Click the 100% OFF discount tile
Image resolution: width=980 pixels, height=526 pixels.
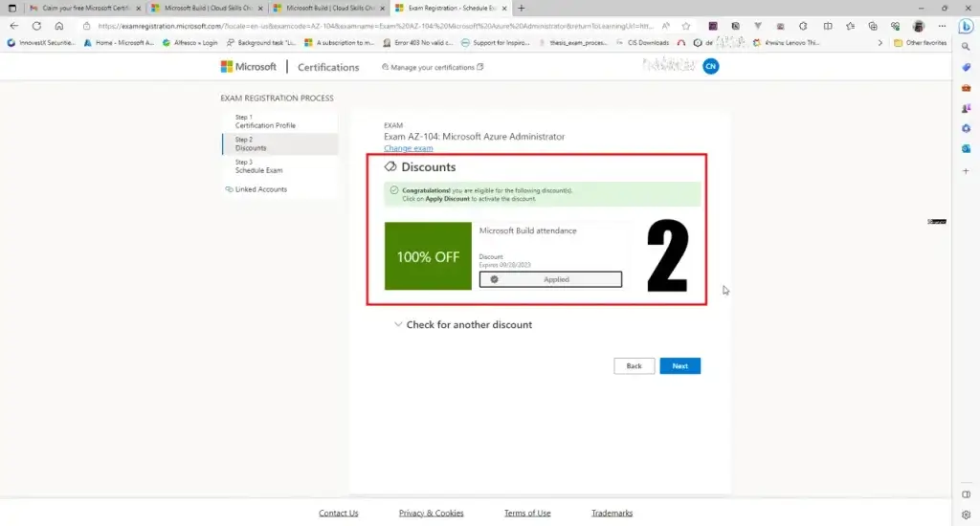point(428,256)
